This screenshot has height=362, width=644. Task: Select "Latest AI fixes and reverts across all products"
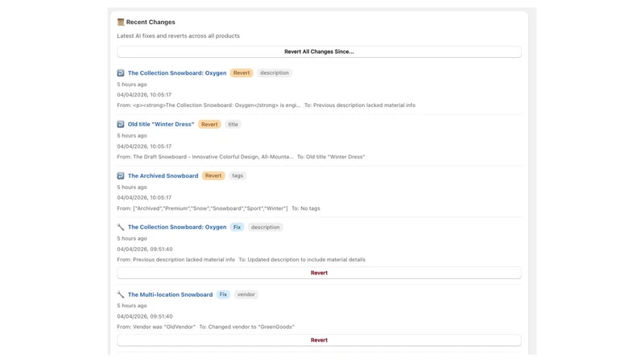click(178, 36)
